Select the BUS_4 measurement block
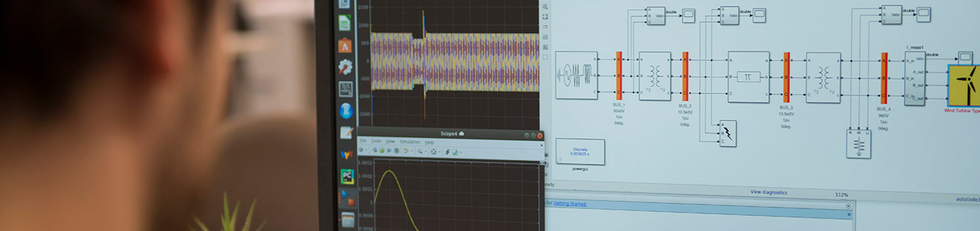 884,78
